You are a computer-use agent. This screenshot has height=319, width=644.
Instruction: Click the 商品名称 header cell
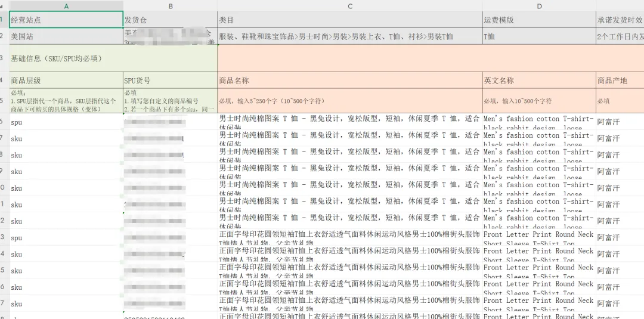350,80
